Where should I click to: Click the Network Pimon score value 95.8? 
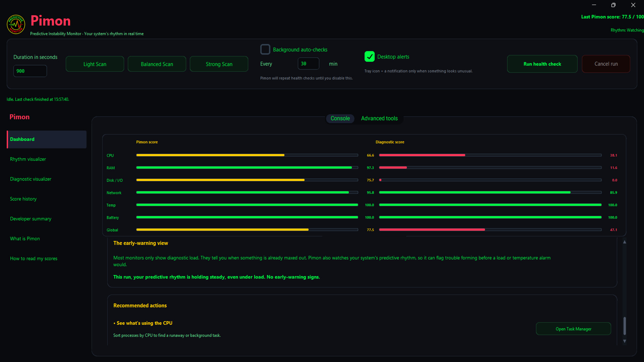click(370, 192)
